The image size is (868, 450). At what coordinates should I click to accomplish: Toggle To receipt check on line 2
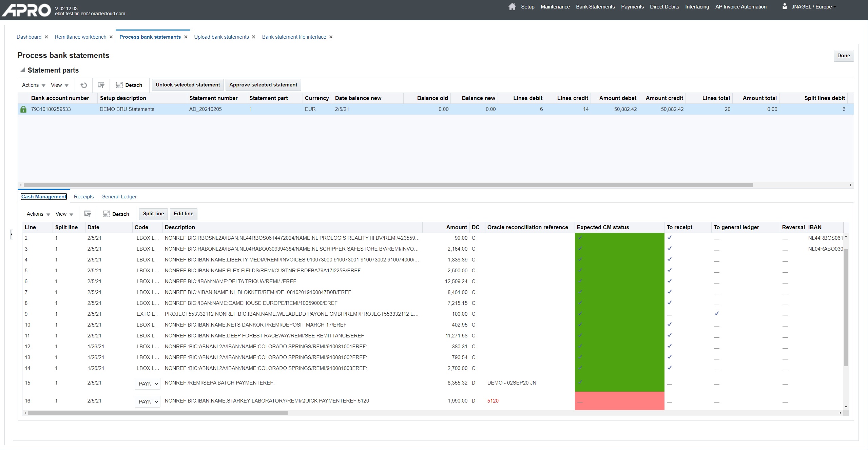[670, 238]
